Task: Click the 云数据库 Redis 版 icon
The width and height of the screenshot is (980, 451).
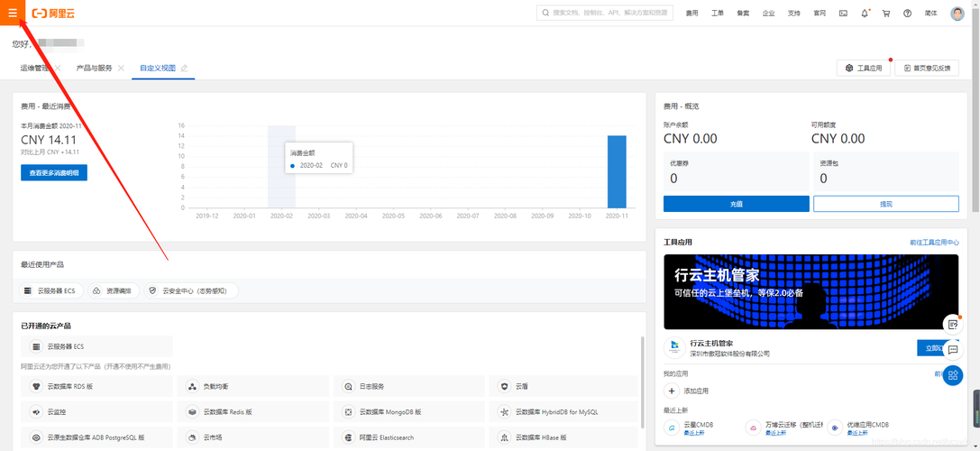Action: point(193,412)
